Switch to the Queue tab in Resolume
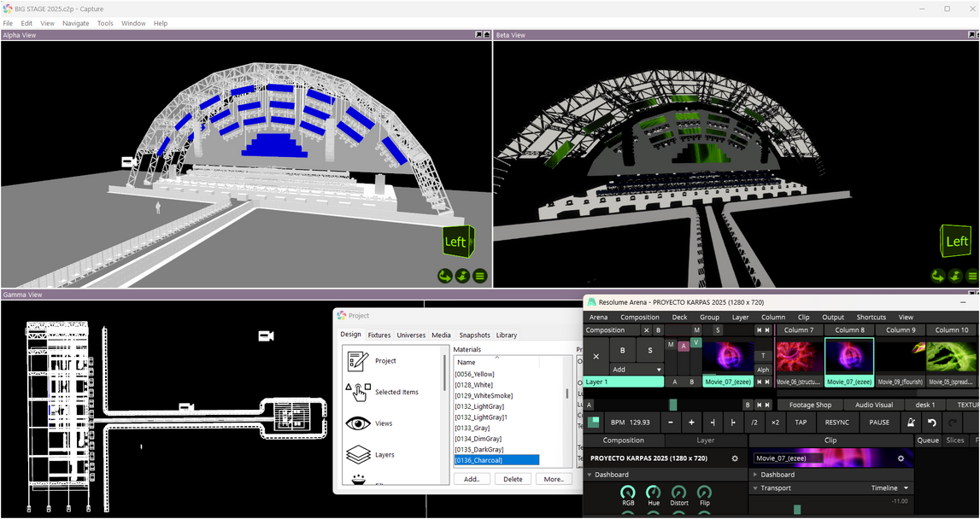980x519 pixels. tap(928, 440)
